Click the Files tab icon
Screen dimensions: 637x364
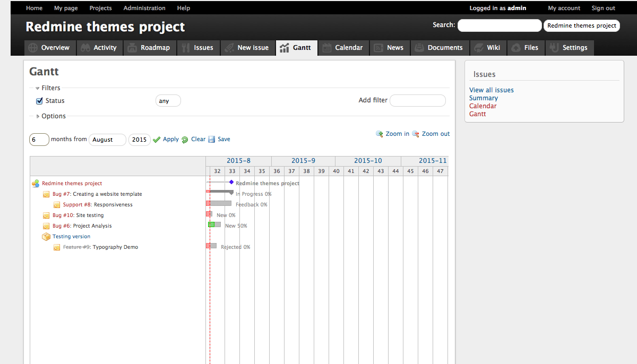pyautogui.click(x=516, y=48)
